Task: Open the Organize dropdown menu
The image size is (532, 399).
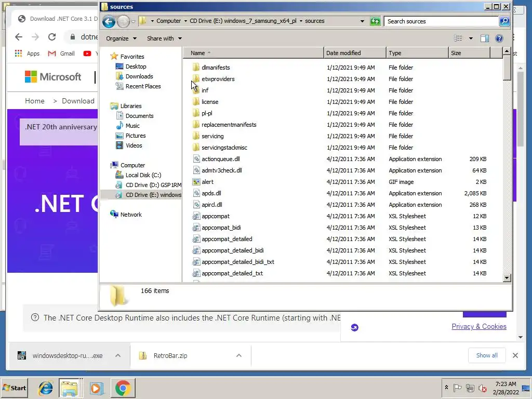Action: (121, 38)
